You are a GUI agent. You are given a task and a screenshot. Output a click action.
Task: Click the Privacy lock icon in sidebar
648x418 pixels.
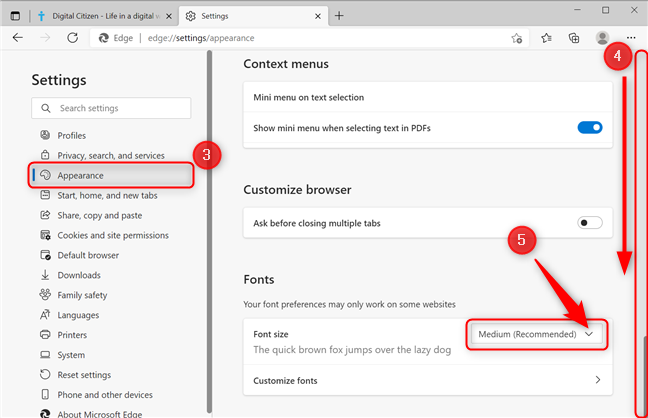point(45,155)
